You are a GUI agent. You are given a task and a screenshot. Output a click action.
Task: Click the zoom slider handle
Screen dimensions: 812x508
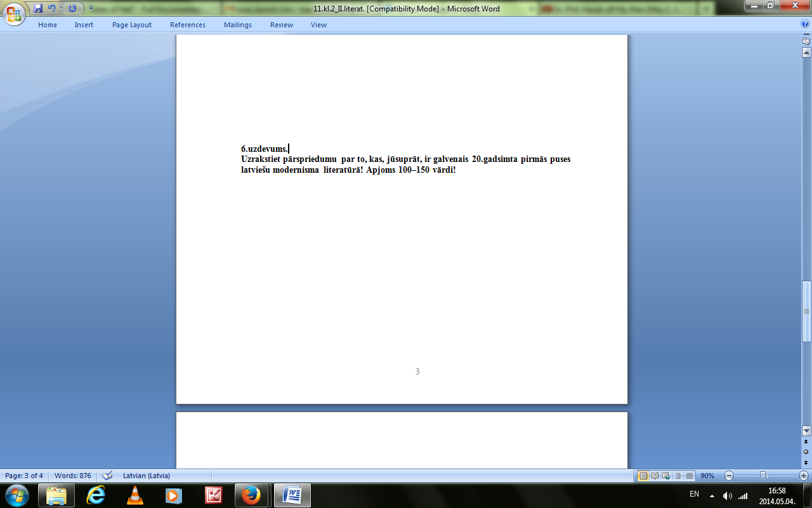pyautogui.click(x=763, y=476)
